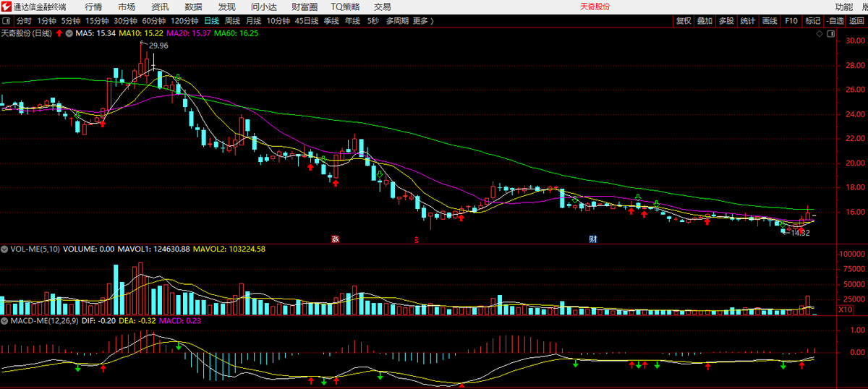Viewport: 868px width, 389px height.
Task: Click the diamond marker icon at chart top-right
Action: [x=818, y=33]
